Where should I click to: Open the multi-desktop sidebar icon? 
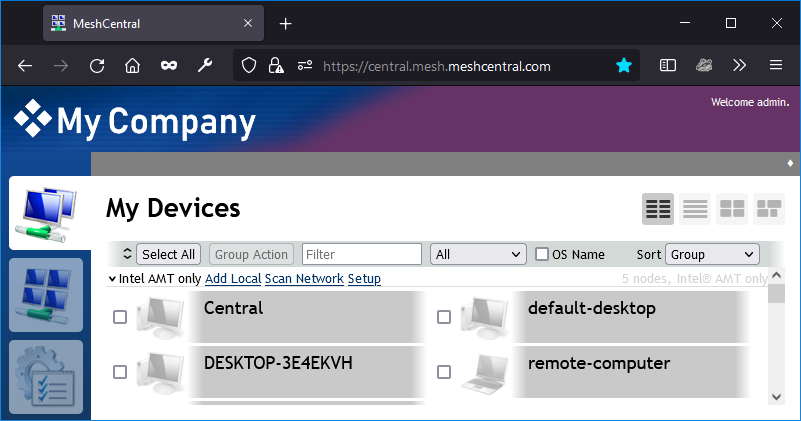[x=46, y=295]
